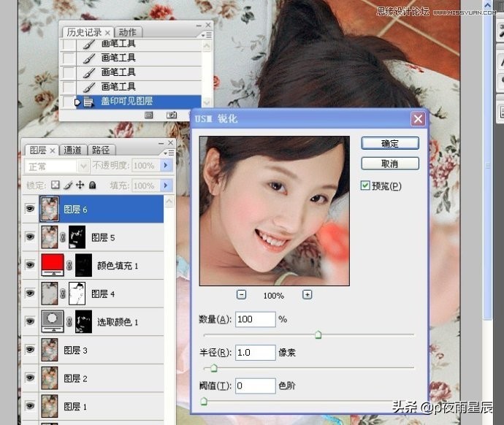504x425 pixels.
Task: Minimize the History panel
Action: click(x=199, y=25)
